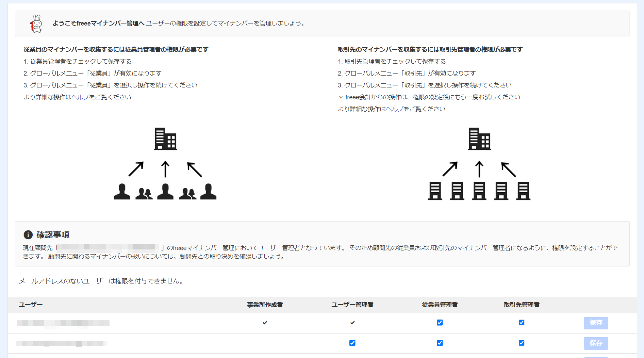This screenshot has height=358, width=644.
Task: Toggle ユーザー管理者 checkbox in second user row
Action: point(352,343)
